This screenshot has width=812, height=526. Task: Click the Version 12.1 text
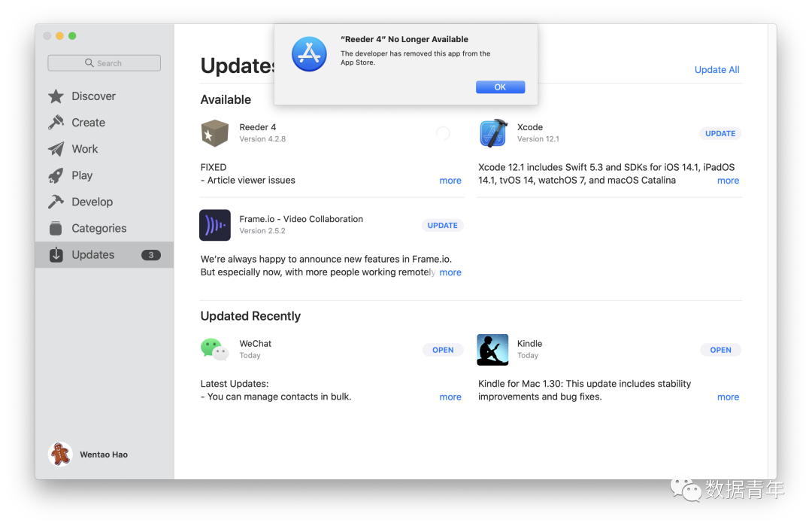[x=538, y=139]
